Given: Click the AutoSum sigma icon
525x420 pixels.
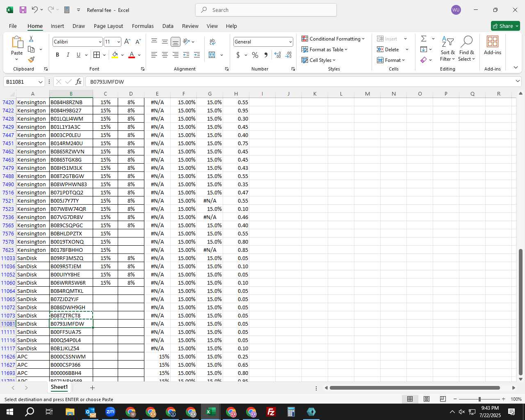Looking at the screenshot, I should 424,39.
